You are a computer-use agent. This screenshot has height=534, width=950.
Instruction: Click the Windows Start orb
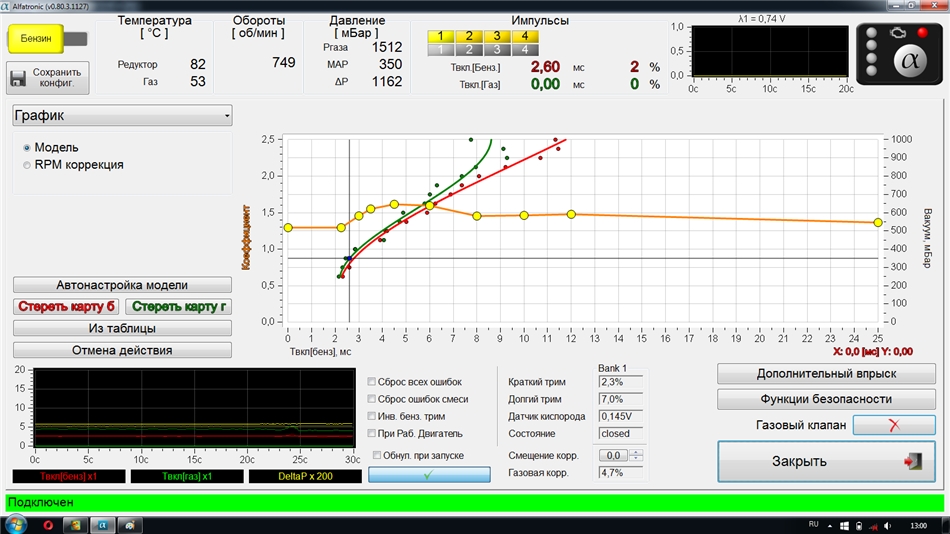tap(16, 524)
